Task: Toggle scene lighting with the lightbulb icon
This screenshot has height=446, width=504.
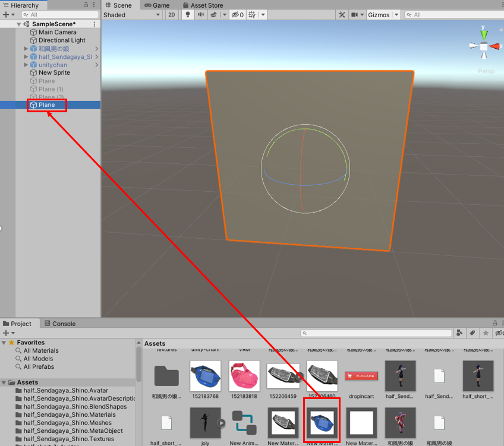Action: tap(188, 14)
